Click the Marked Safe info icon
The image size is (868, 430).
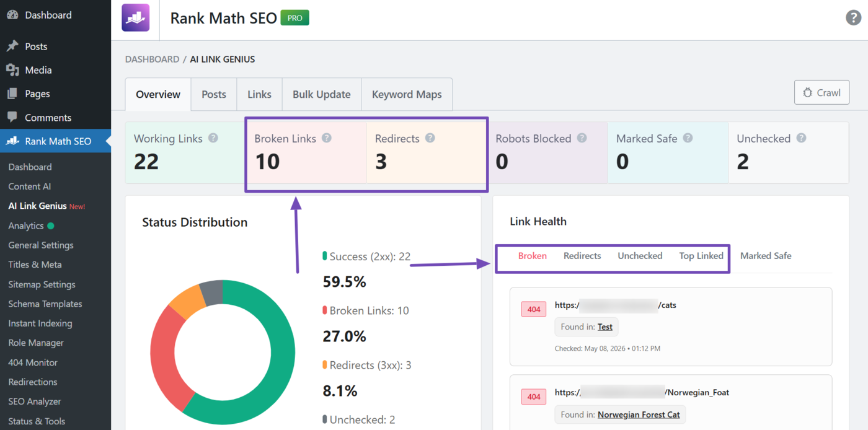[x=688, y=138]
